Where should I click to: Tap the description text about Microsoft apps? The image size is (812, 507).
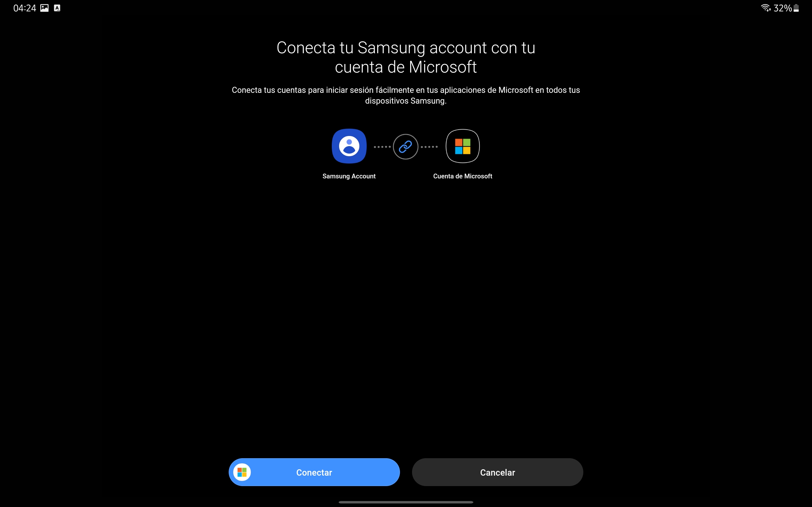click(x=406, y=95)
